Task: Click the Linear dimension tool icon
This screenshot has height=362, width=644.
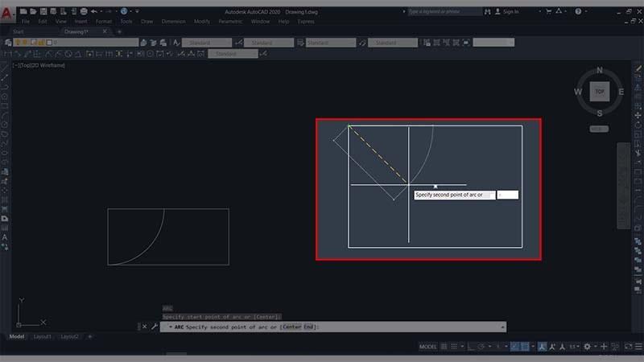Action: (8, 54)
